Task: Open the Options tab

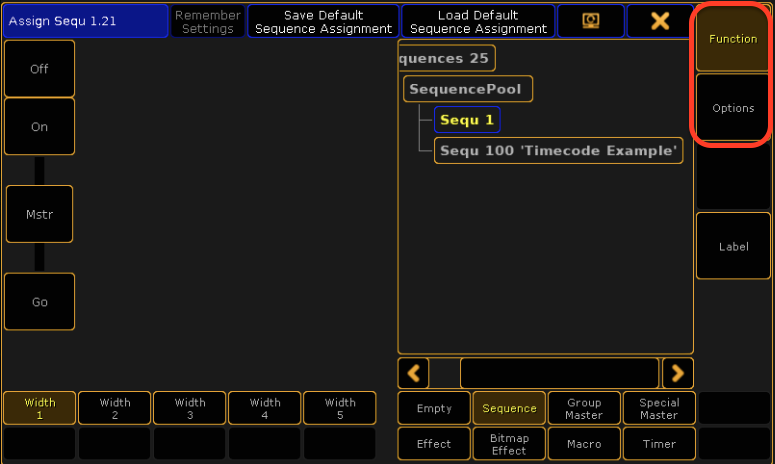Action: coord(733,108)
